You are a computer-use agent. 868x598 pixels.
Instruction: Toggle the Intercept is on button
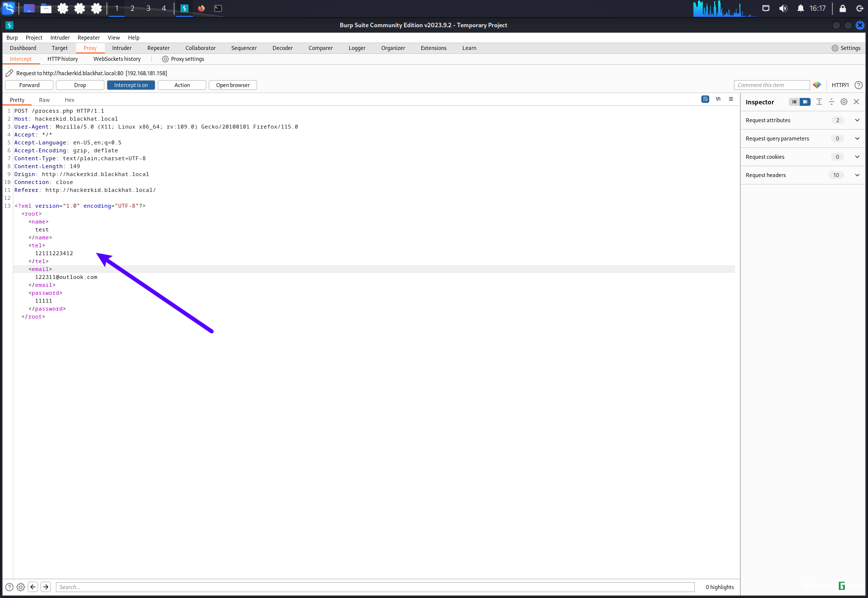coord(131,85)
